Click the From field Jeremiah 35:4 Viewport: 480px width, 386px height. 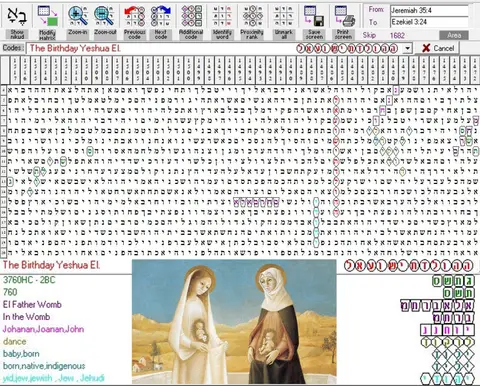429,11
